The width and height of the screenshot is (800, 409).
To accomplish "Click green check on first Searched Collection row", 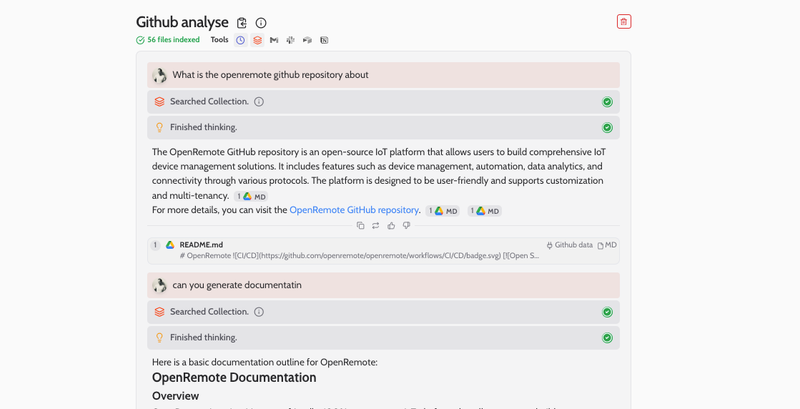I will pyautogui.click(x=607, y=102).
